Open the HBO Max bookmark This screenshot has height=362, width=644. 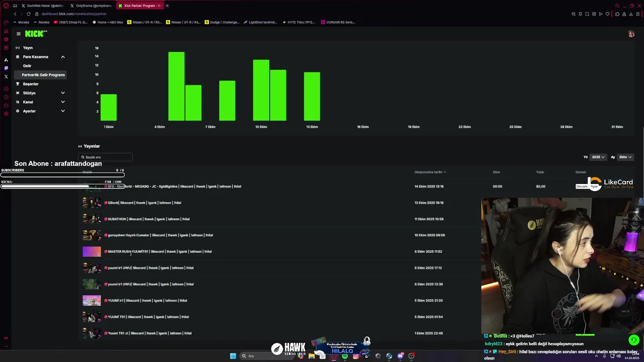(108, 22)
